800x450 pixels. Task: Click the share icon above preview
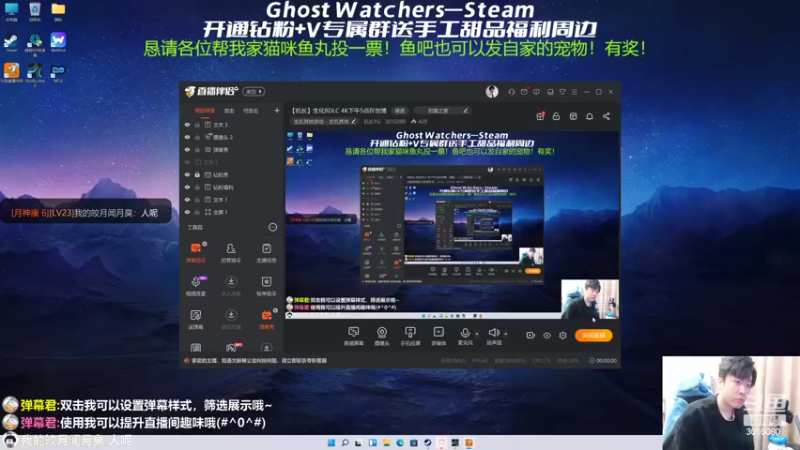606,116
